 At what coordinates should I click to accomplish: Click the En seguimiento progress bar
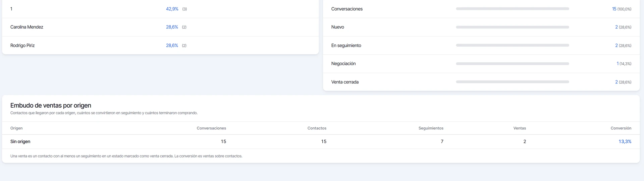[513, 45]
